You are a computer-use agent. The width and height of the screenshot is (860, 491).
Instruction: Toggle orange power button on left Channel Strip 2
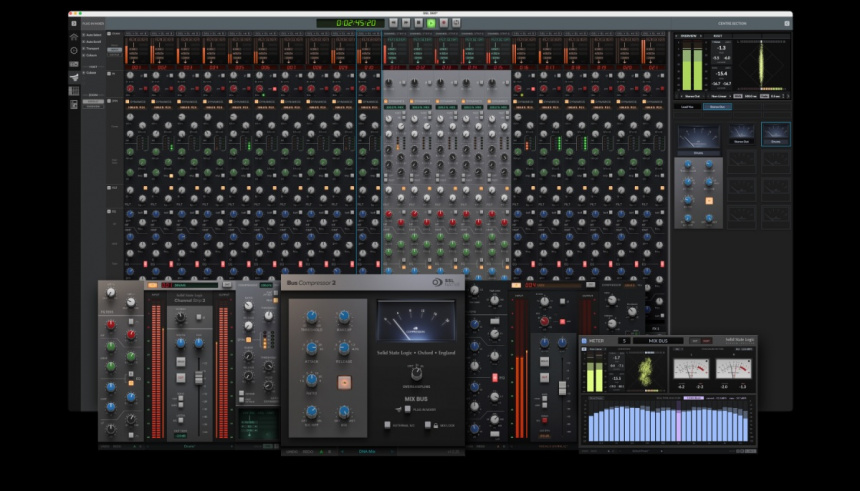[x=152, y=285]
